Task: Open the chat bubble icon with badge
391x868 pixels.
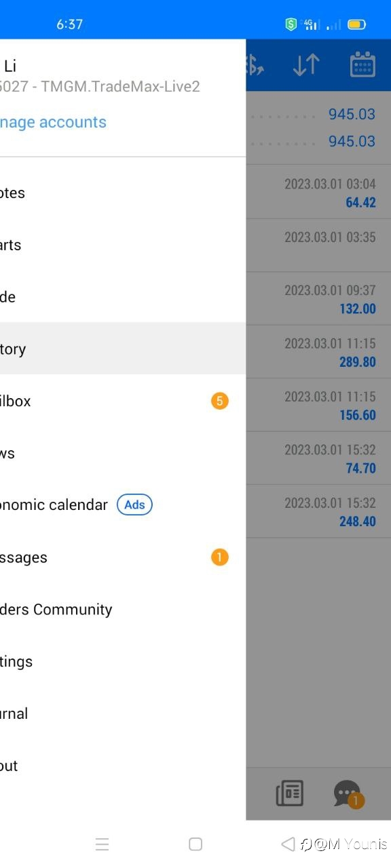Action: (348, 793)
